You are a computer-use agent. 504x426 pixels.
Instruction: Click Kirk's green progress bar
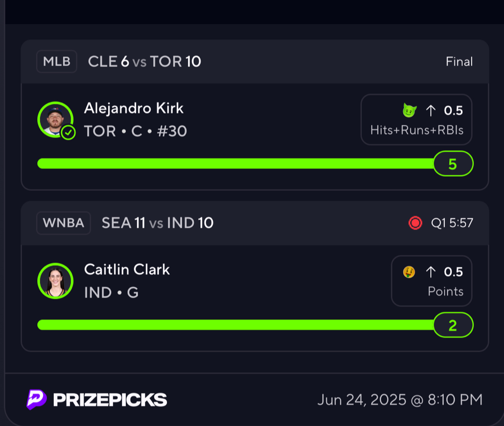coord(235,164)
